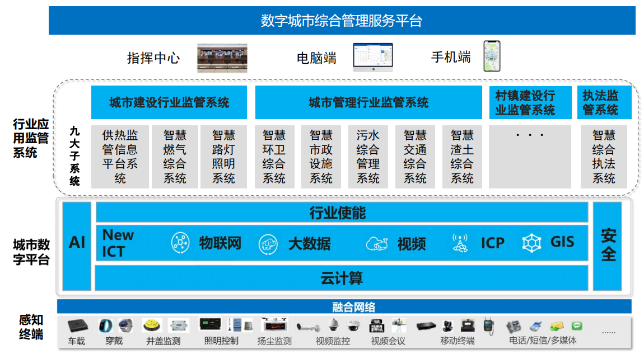
Task: Click the cloud camera video icon
Action: 377,244
